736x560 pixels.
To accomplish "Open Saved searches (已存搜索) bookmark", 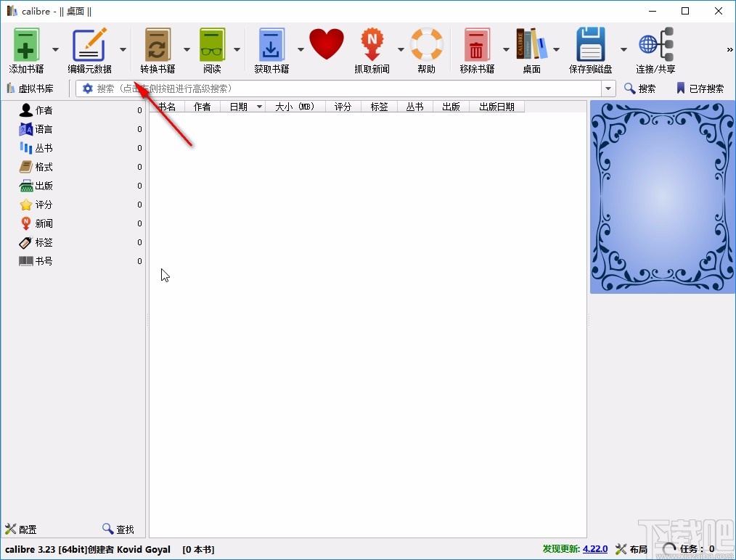I will click(700, 88).
